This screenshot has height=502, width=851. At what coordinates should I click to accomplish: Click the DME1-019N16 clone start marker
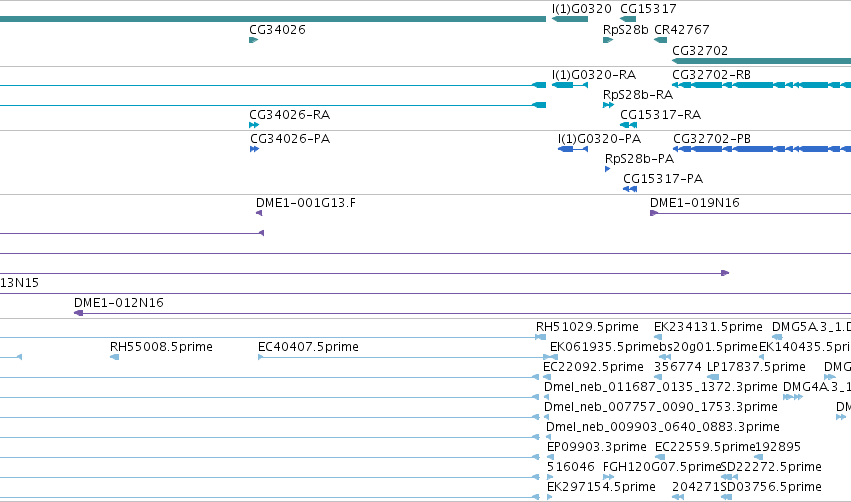click(654, 213)
